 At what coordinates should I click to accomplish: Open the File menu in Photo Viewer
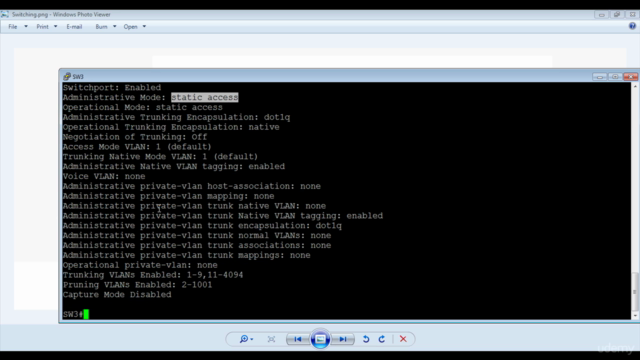coord(13,27)
